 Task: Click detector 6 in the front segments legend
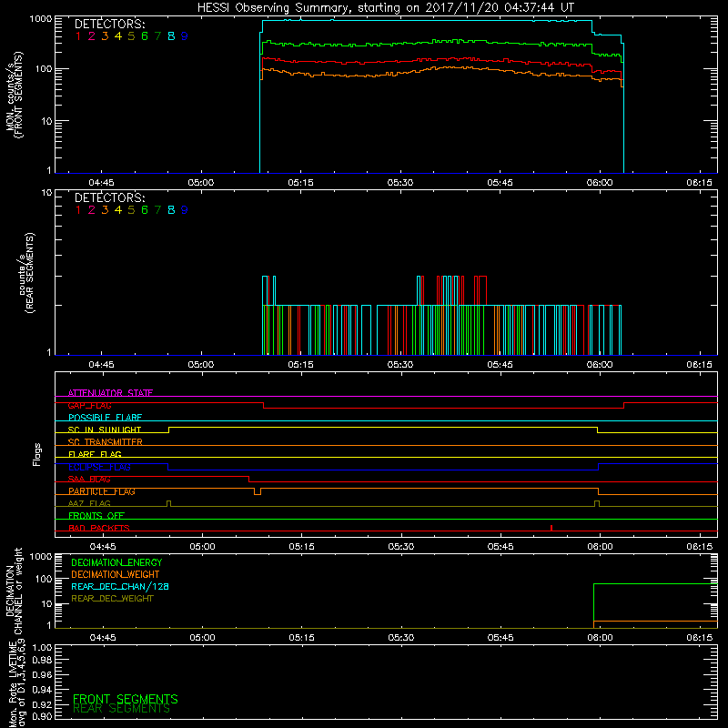pos(145,36)
